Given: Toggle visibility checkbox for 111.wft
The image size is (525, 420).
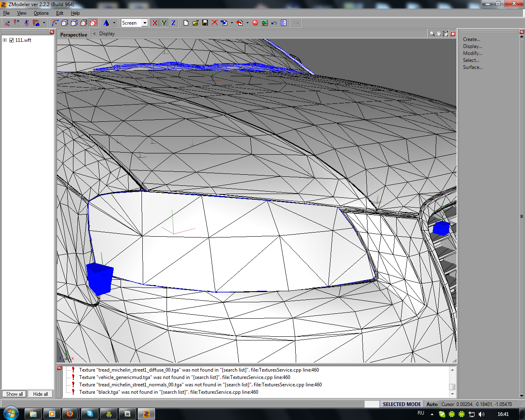Looking at the screenshot, I should [11, 40].
